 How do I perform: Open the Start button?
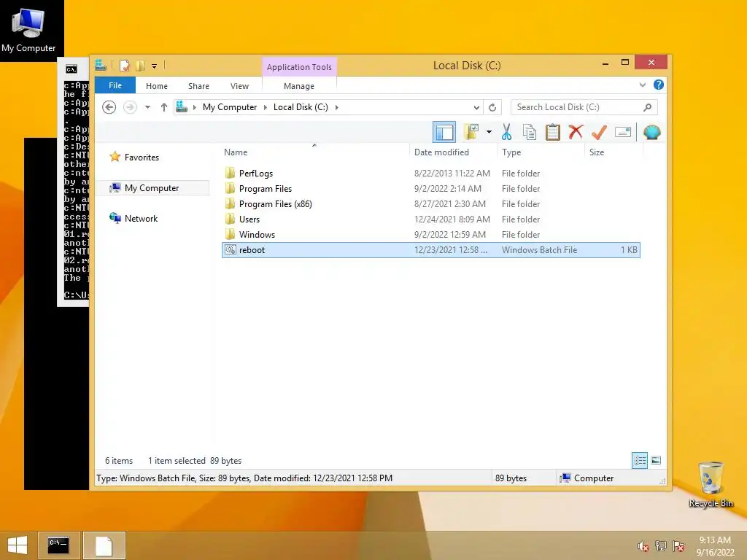click(18, 545)
